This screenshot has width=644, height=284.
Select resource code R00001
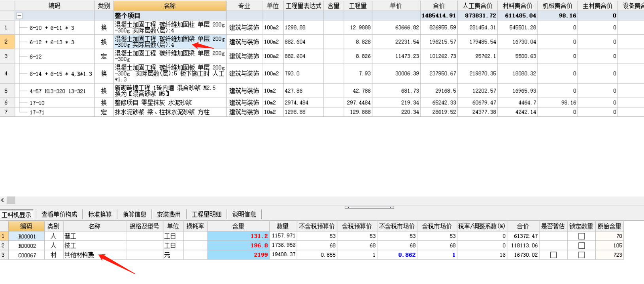[26, 236]
